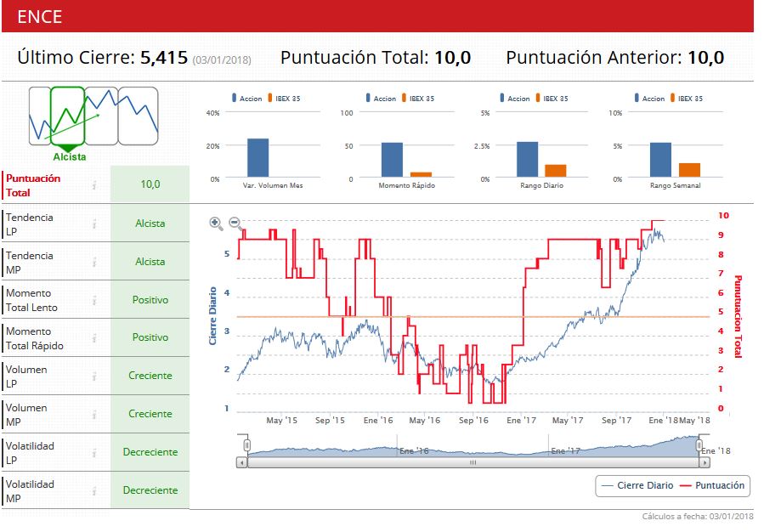
Task: Click the small info icon in the Volatilidad MP row
Action: click(x=94, y=490)
